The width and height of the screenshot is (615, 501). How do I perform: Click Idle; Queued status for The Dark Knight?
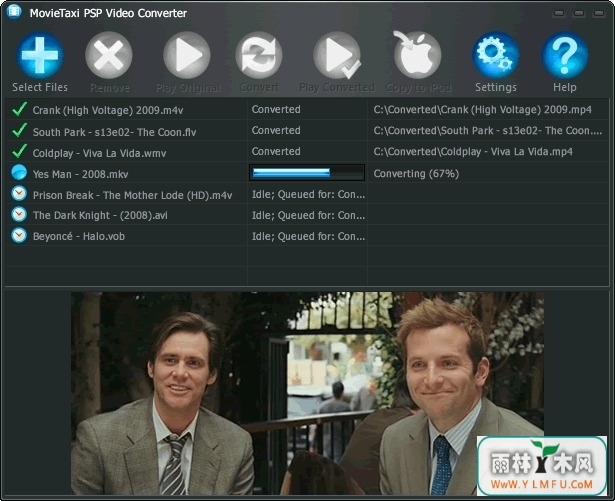[308, 215]
